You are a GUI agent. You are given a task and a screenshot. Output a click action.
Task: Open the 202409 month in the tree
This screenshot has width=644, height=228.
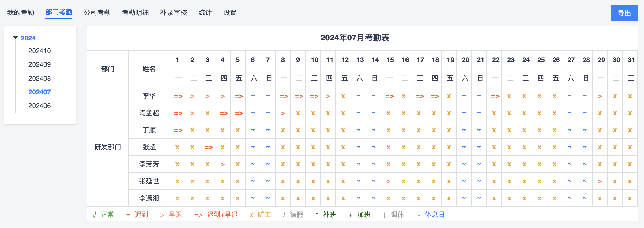coord(40,64)
